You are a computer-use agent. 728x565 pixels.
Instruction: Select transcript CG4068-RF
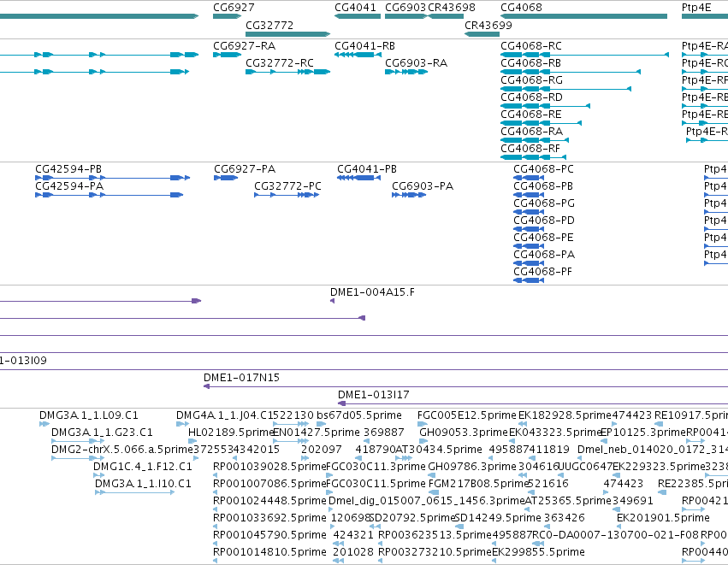tap(533, 157)
